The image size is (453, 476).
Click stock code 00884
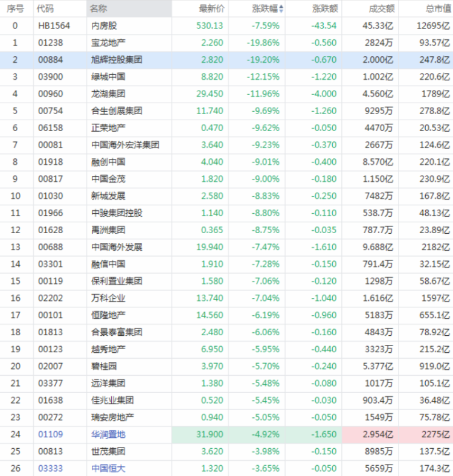pos(50,59)
